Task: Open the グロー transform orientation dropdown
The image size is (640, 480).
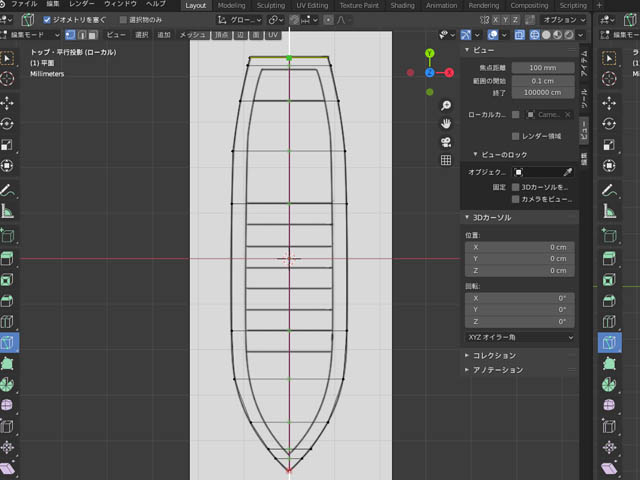Action: (239, 20)
